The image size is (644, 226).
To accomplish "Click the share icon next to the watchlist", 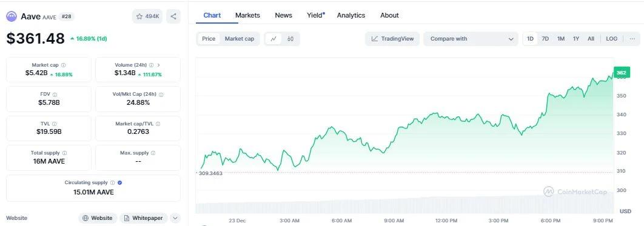I will (173, 16).
